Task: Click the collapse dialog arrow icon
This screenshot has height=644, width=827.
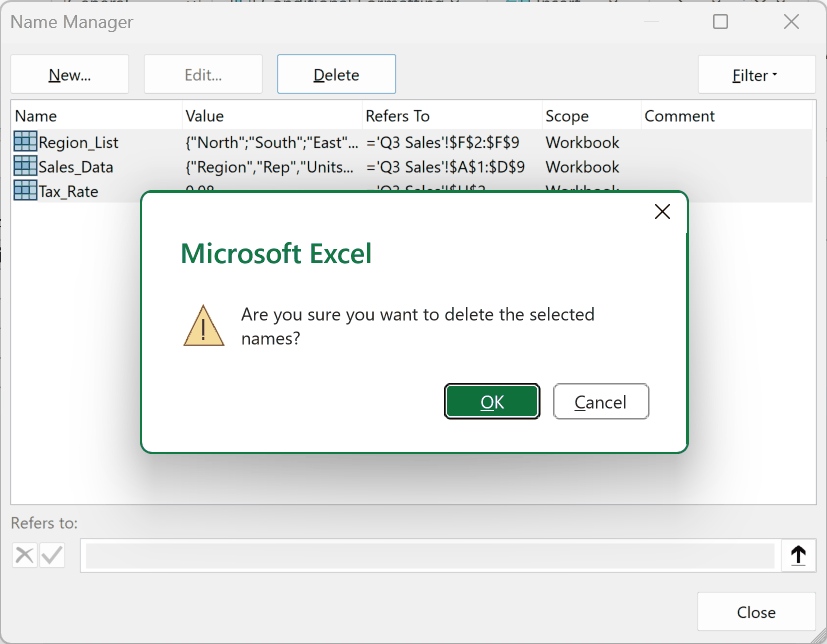Action: 798,555
